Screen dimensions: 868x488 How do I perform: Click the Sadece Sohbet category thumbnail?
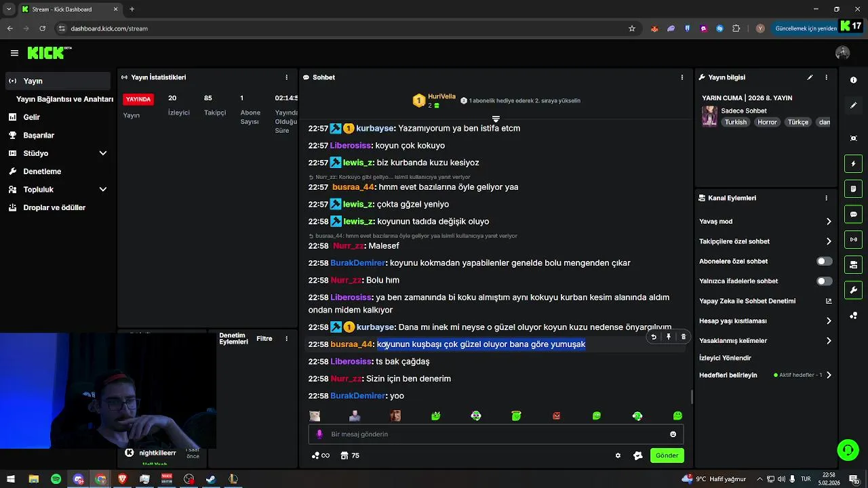pyautogui.click(x=709, y=116)
